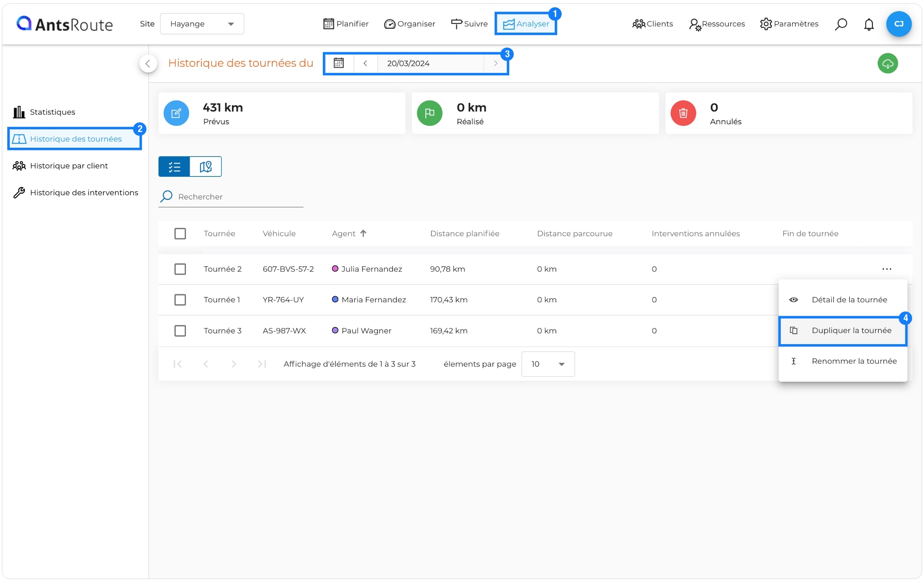
Task: Click the 607-BVS-57-2 vehicle cell
Action: [x=288, y=269]
